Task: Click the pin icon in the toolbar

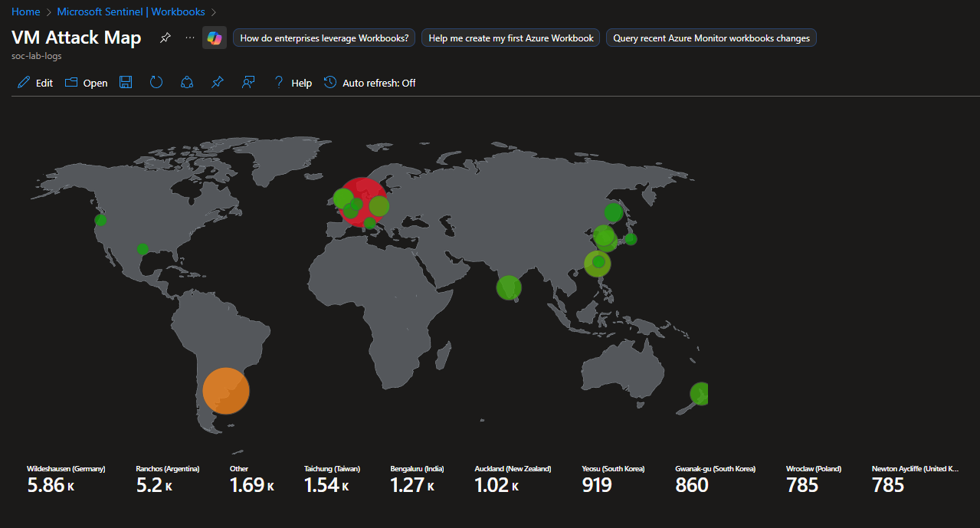Action: pyautogui.click(x=218, y=83)
